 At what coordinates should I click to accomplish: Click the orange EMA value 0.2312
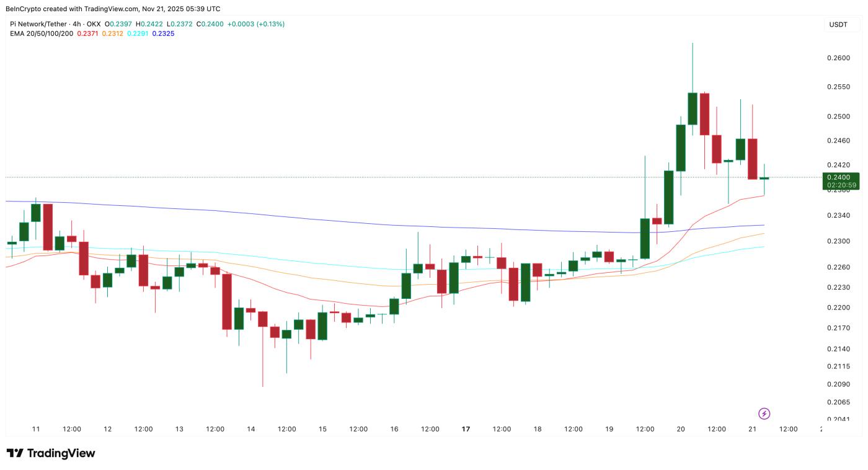click(x=112, y=33)
